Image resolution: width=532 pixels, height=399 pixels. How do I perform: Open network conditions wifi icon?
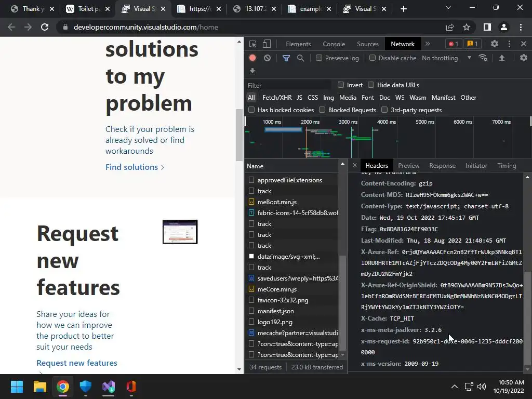pyautogui.click(x=483, y=58)
